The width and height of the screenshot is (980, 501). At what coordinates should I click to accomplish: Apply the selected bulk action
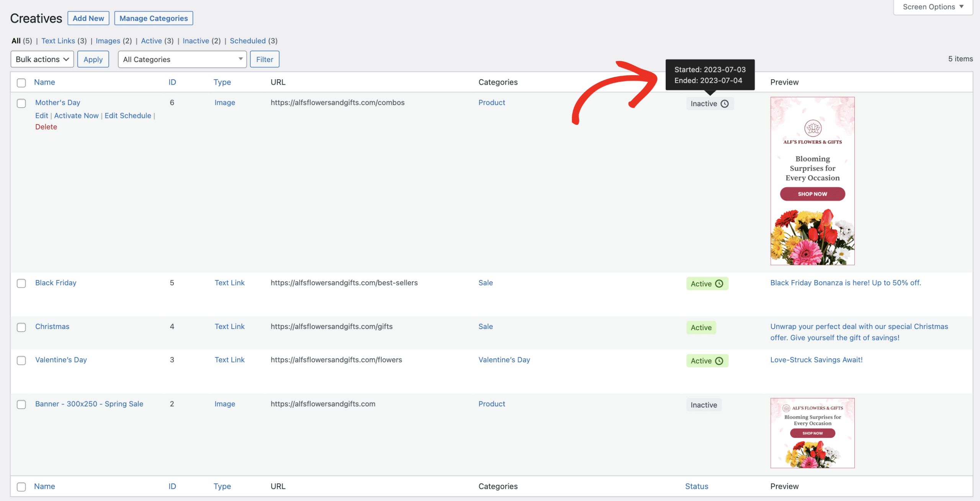click(93, 59)
